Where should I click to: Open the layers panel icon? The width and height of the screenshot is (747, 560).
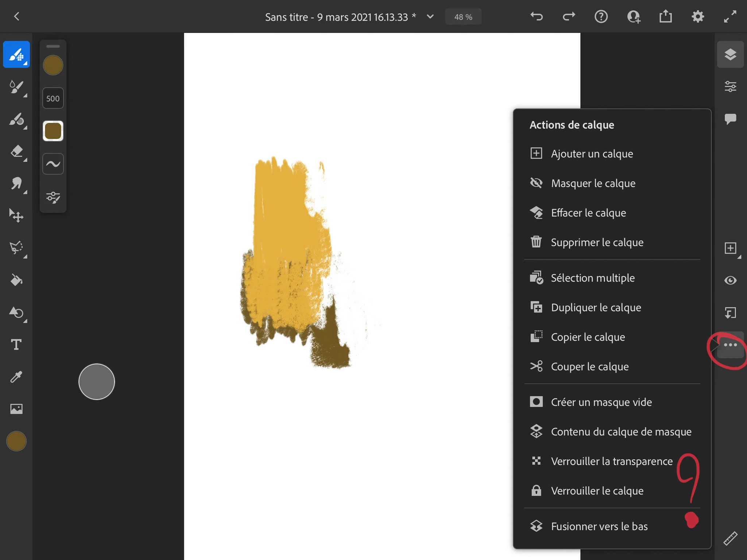(730, 55)
